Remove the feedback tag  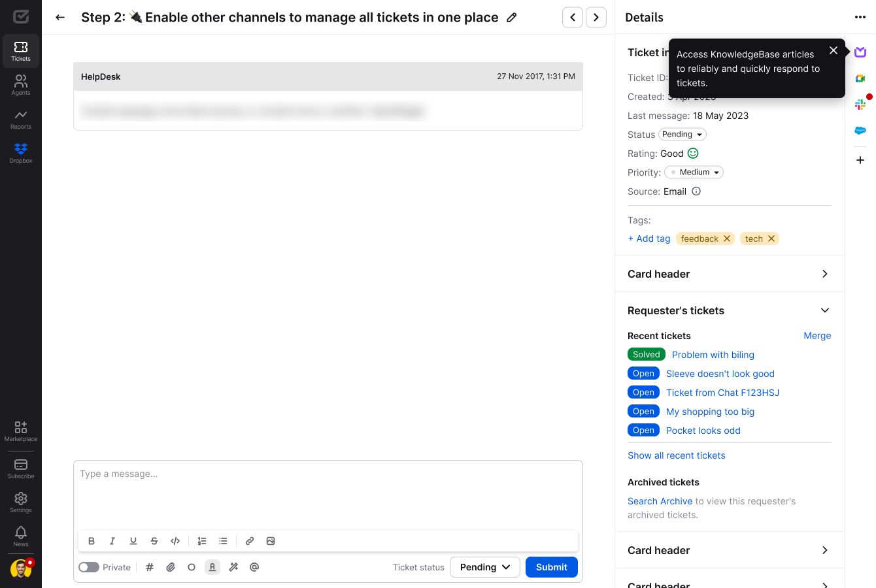(726, 238)
